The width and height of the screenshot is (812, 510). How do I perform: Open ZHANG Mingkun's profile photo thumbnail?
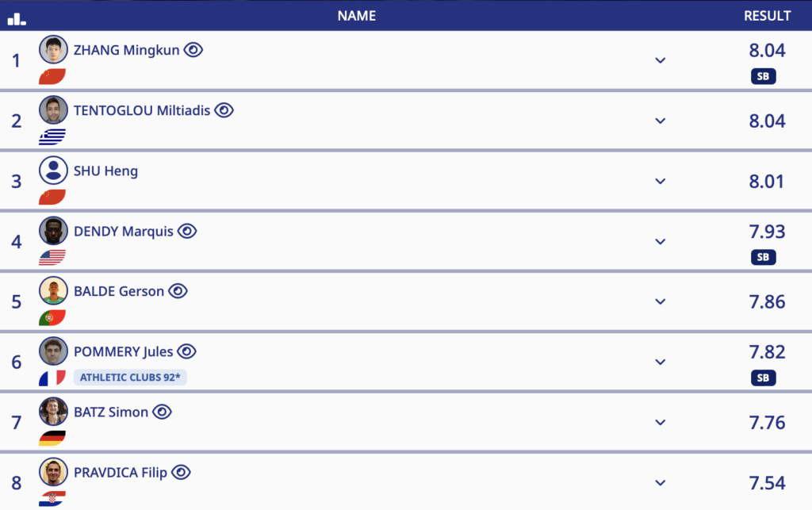pyautogui.click(x=53, y=49)
